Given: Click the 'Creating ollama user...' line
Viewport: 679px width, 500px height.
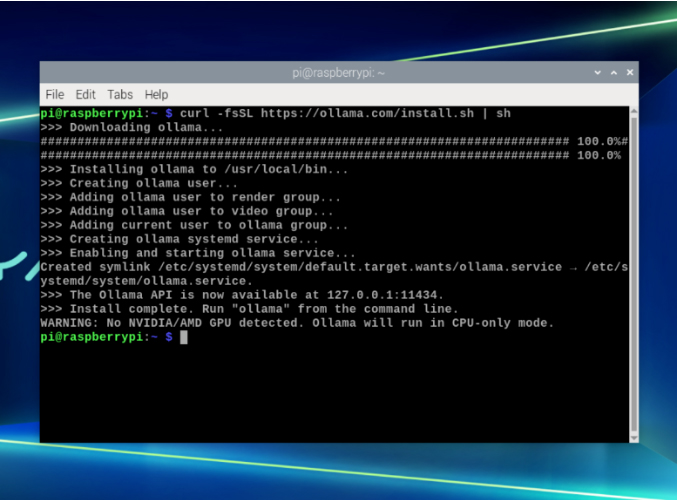Looking at the screenshot, I should click(139, 183).
